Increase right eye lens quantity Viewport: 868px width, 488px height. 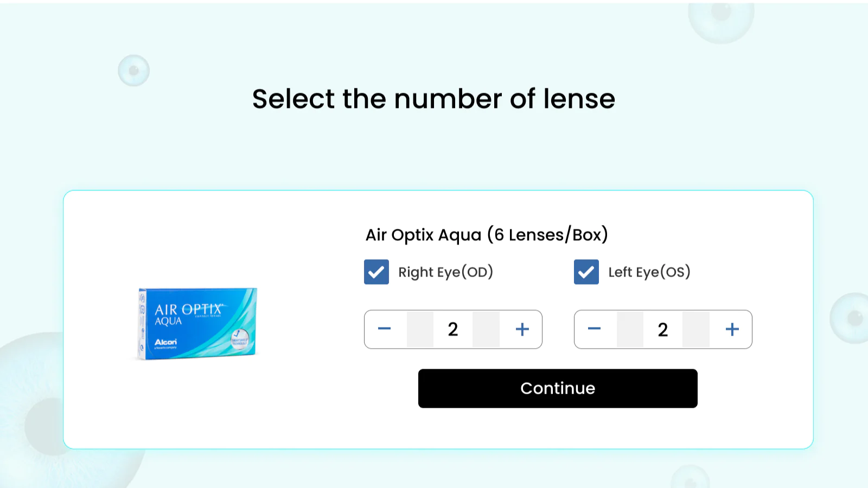(x=522, y=329)
